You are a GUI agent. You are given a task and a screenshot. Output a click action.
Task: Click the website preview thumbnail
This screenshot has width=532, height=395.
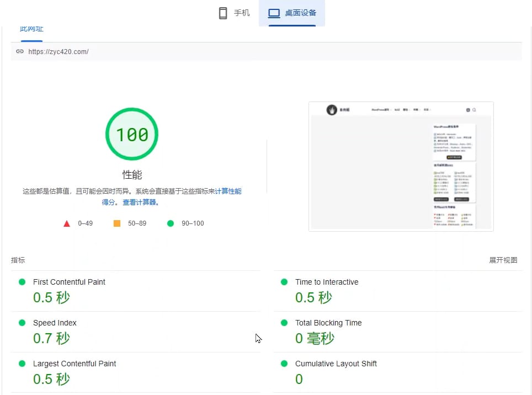[401, 166]
